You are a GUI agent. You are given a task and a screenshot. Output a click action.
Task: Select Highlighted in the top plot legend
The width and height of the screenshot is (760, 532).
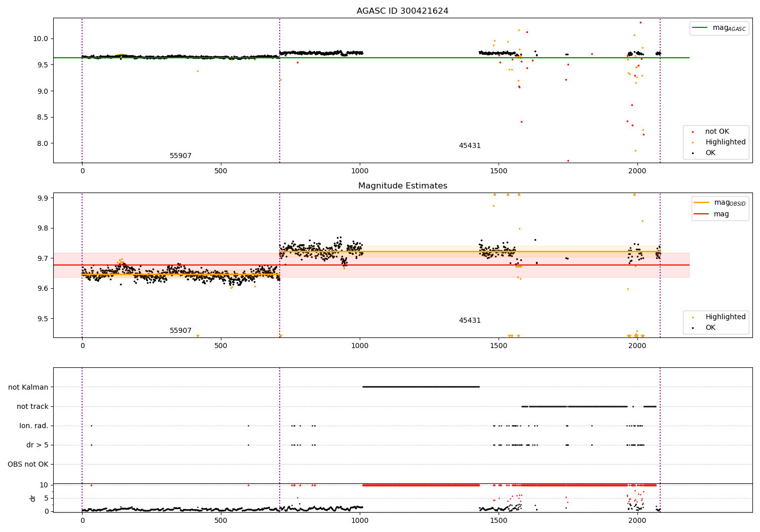pyautogui.click(x=725, y=142)
